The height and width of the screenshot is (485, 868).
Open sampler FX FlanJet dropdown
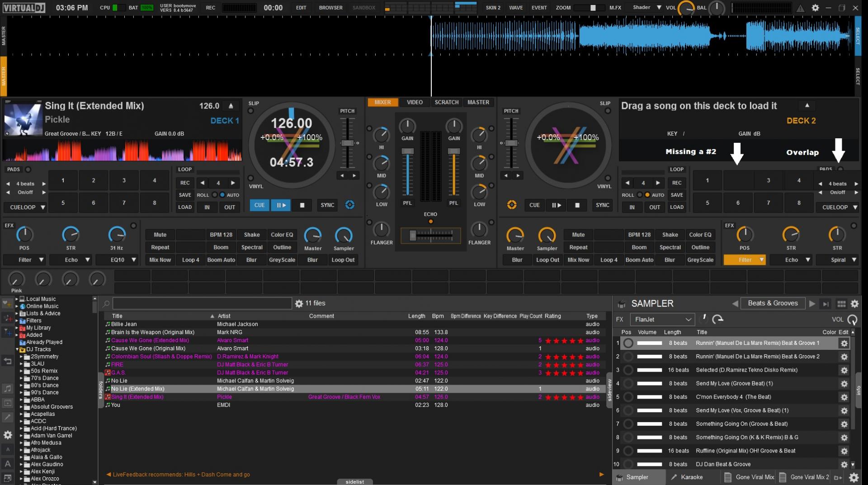coord(662,320)
